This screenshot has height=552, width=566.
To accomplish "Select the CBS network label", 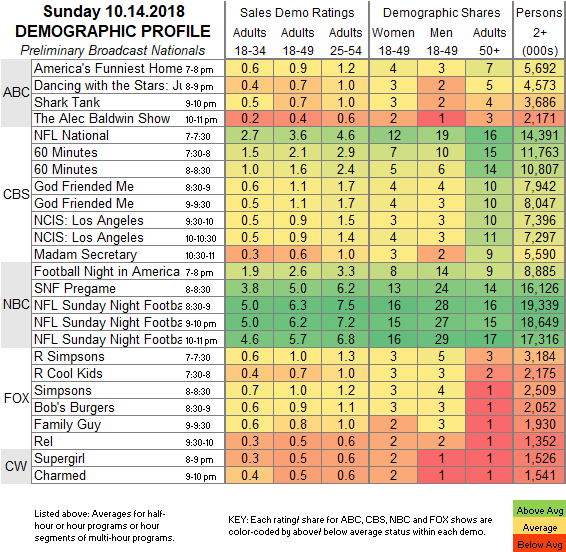I will click(16, 195).
